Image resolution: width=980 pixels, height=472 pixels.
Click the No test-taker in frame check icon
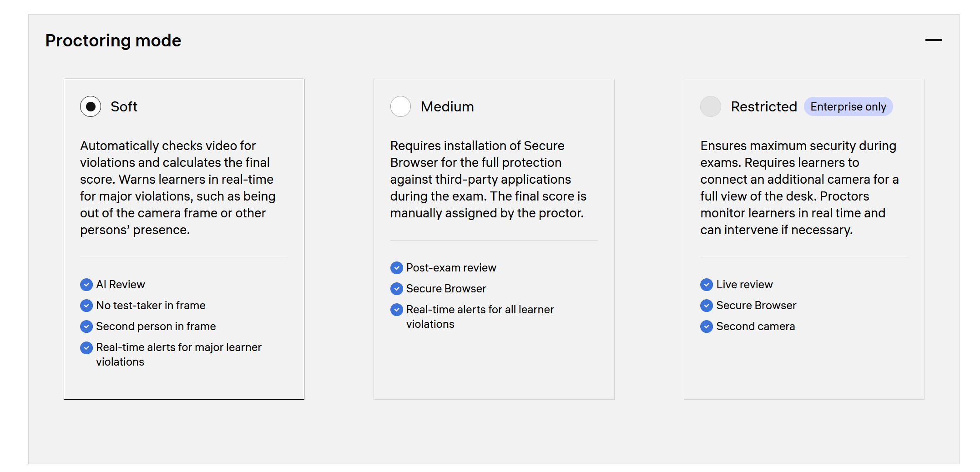pyautogui.click(x=86, y=306)
